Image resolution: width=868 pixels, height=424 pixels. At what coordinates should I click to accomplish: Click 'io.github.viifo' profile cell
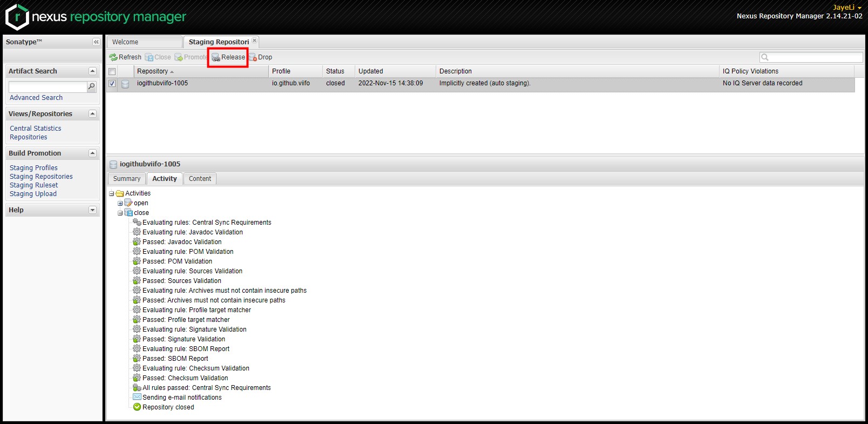point(291,83)
